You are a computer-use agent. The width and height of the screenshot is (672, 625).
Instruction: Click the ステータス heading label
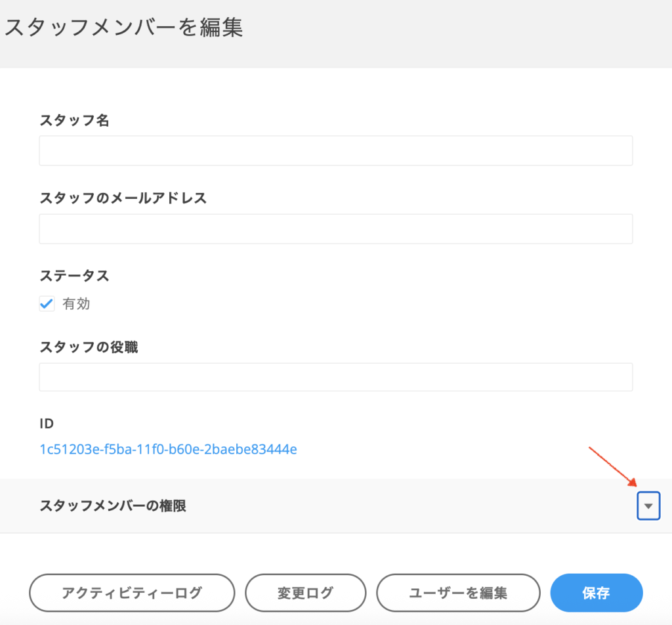click(74, 276)
